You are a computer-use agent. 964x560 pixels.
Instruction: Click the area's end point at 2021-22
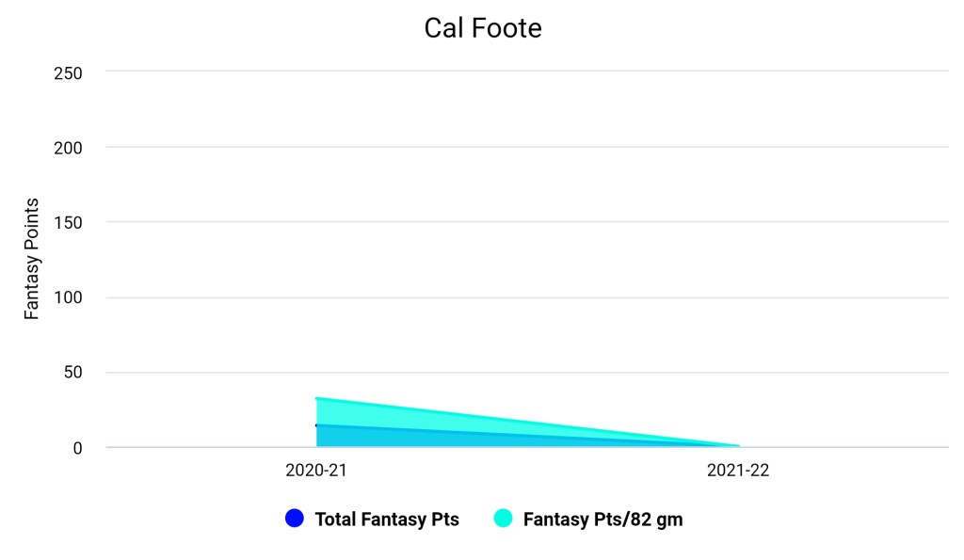click(738, 446)
